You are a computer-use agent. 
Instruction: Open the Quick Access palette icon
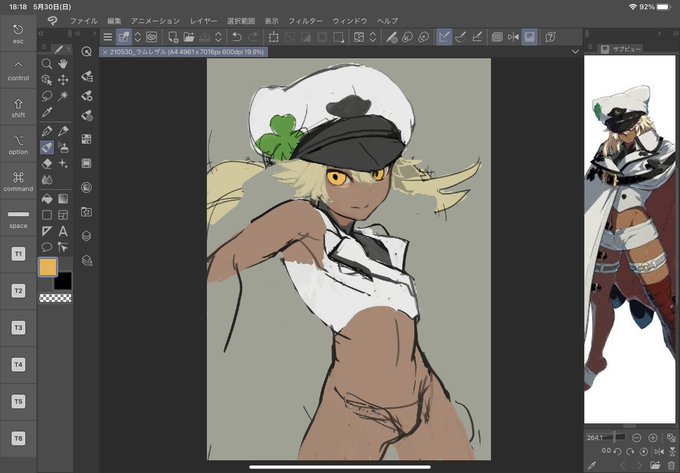[x=87, y=52]
